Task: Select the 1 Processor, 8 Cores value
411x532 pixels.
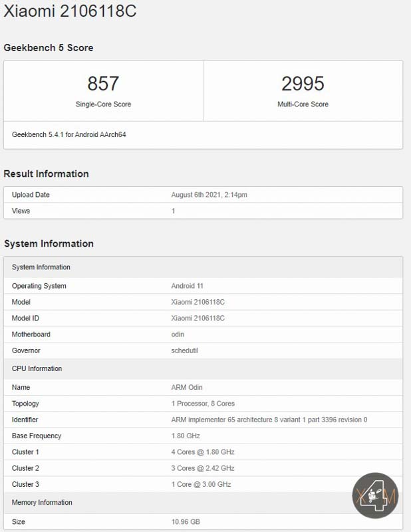Action: click(203, 404)
